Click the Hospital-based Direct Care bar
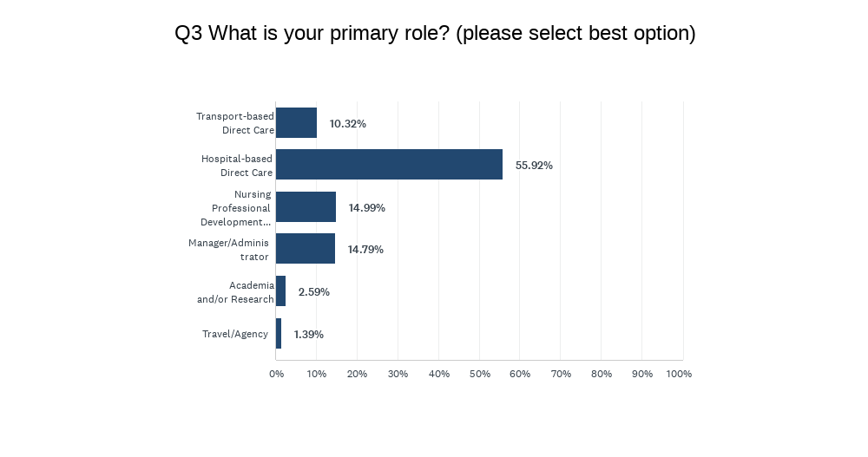The width and height of the screenshot is (868, 457). coord(389,165)
